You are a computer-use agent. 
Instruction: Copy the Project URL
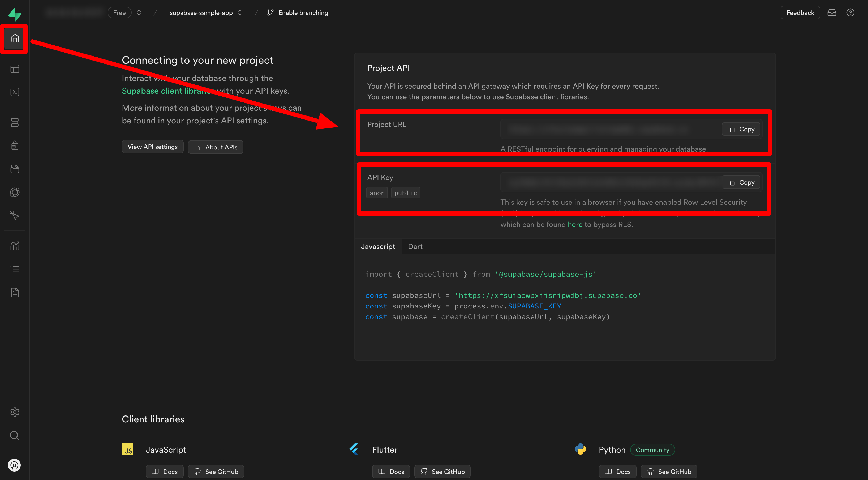point(741,129)
